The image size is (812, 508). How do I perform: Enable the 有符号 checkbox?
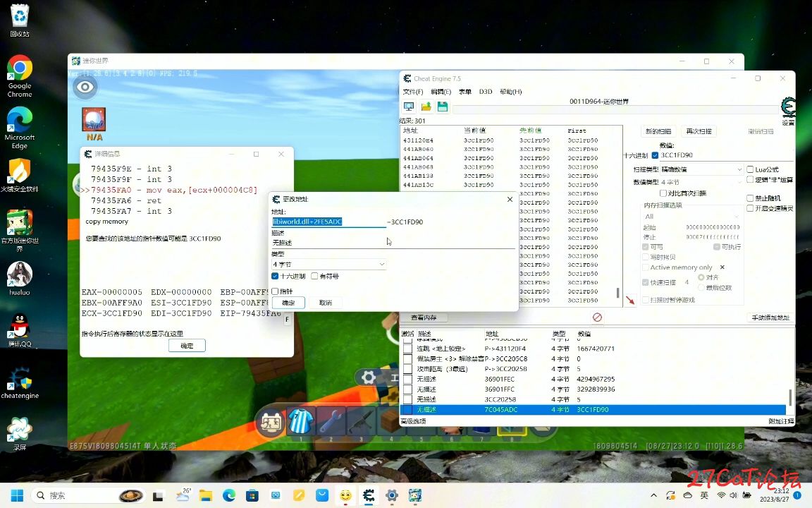[x=314, y=277]
